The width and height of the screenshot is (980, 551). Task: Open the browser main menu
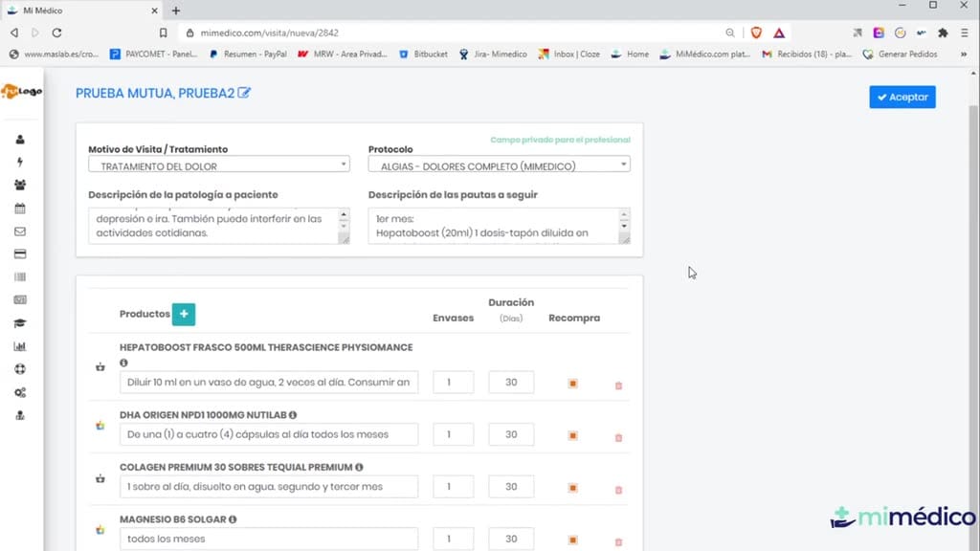click(x=965, y=33)
